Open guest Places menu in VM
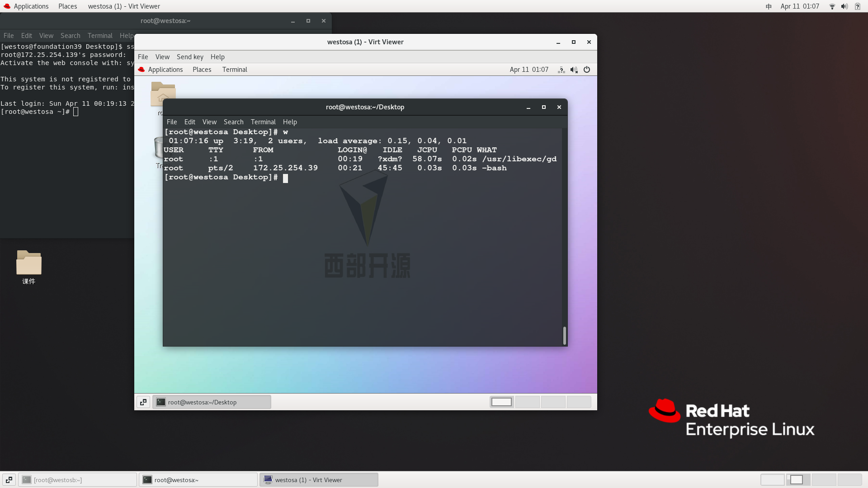The height and width of the screenshot is (488, 868). tap(202, 70)
